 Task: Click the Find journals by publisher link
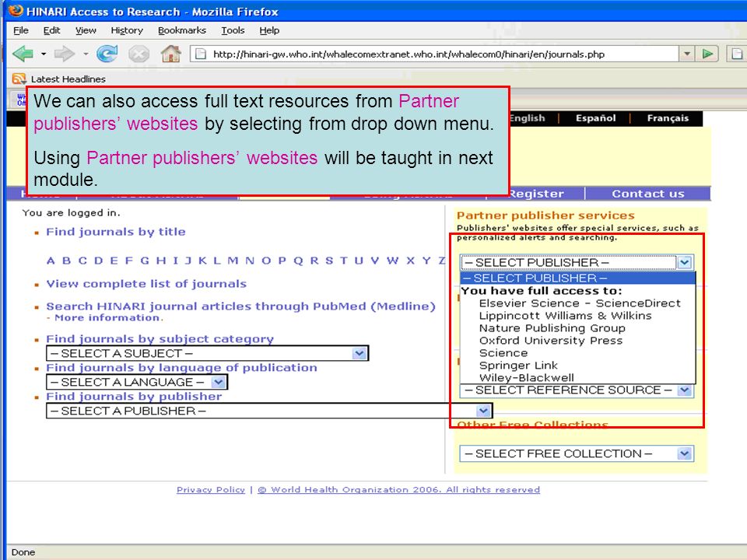coord(134,396)
